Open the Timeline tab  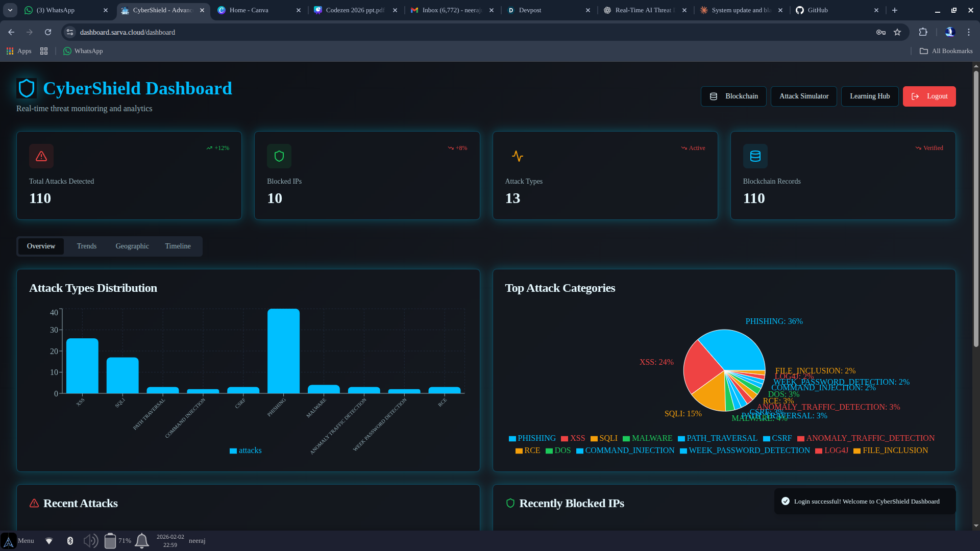pos(178,246)
